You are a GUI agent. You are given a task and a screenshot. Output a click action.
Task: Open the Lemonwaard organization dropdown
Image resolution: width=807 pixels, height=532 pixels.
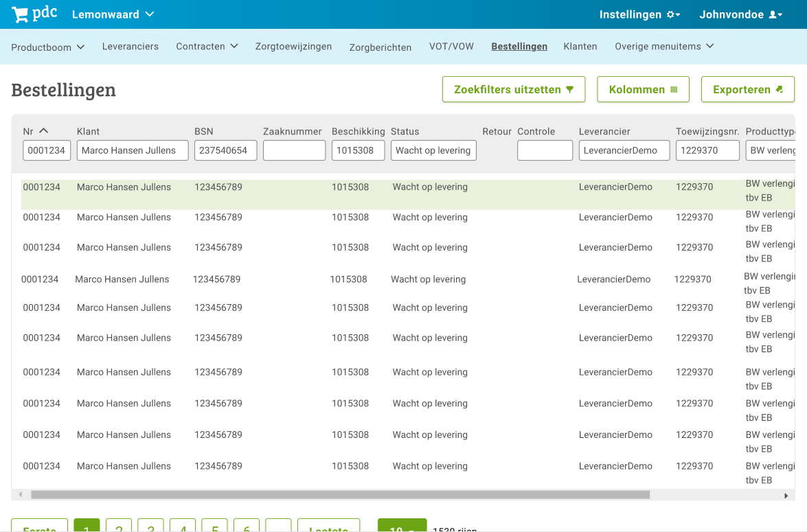pyautogui.click(x=113, y=14)
